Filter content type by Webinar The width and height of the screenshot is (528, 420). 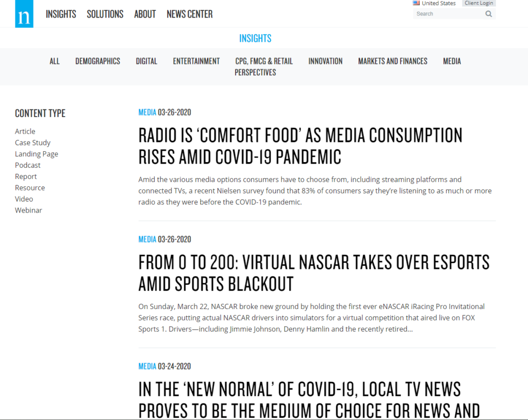coord(29,211)
